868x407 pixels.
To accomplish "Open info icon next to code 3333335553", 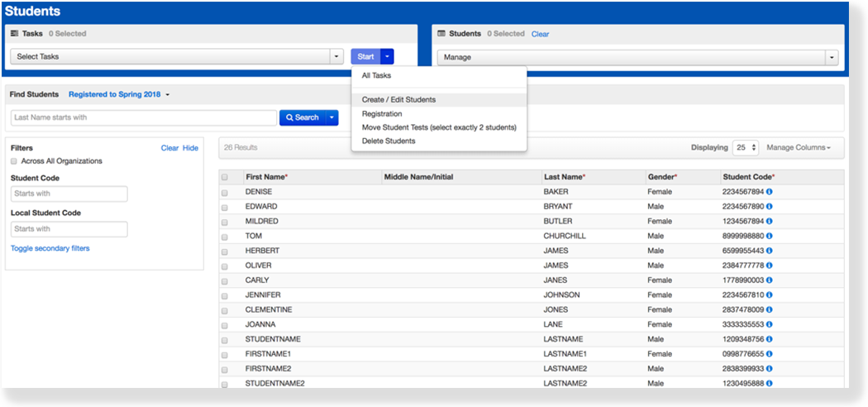I will (x=770, y=324).
